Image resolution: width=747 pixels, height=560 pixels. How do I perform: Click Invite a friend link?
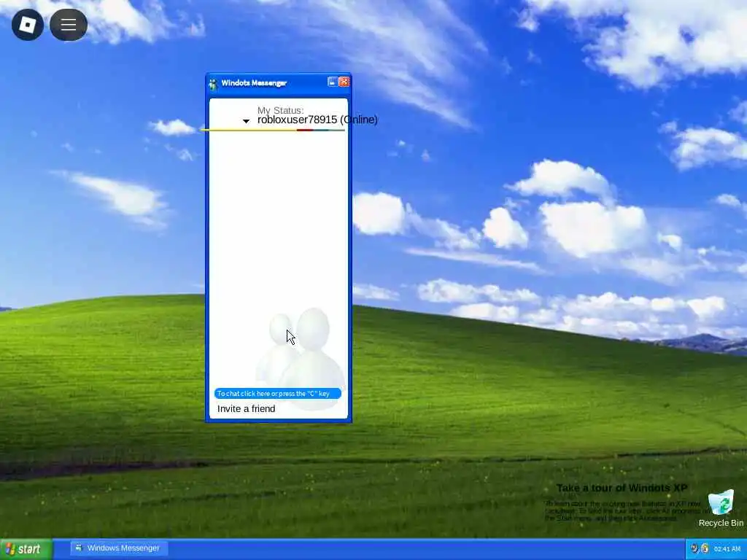click(247, 408)
